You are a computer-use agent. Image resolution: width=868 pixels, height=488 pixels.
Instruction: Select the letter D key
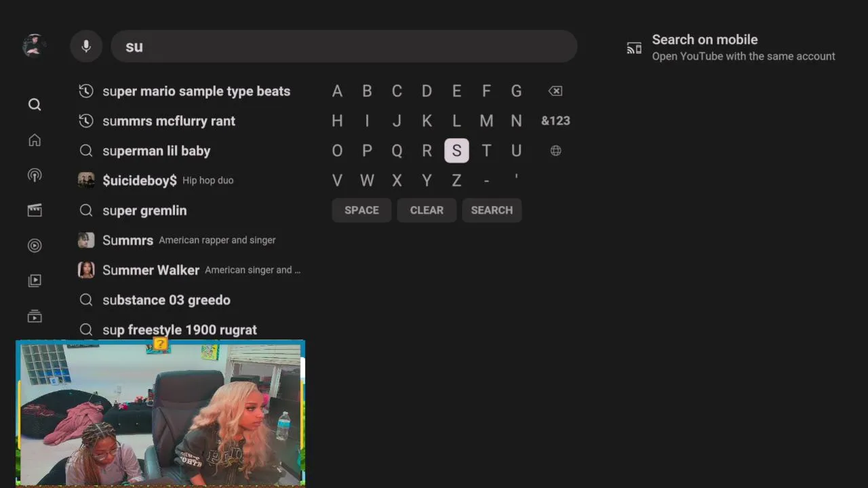tap(427, 91)
